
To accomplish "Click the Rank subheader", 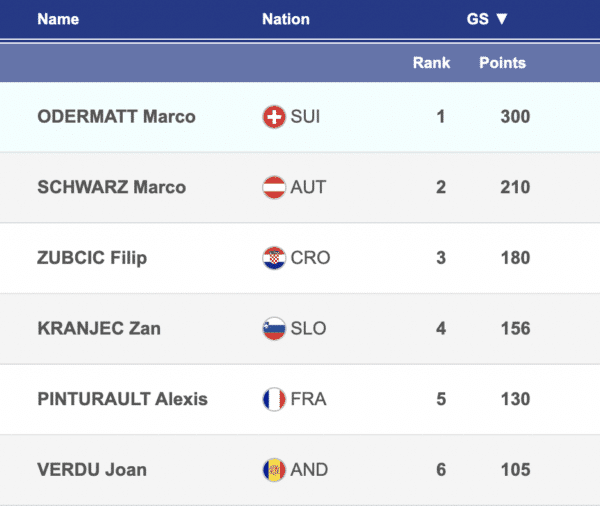I will coord(431,63).
